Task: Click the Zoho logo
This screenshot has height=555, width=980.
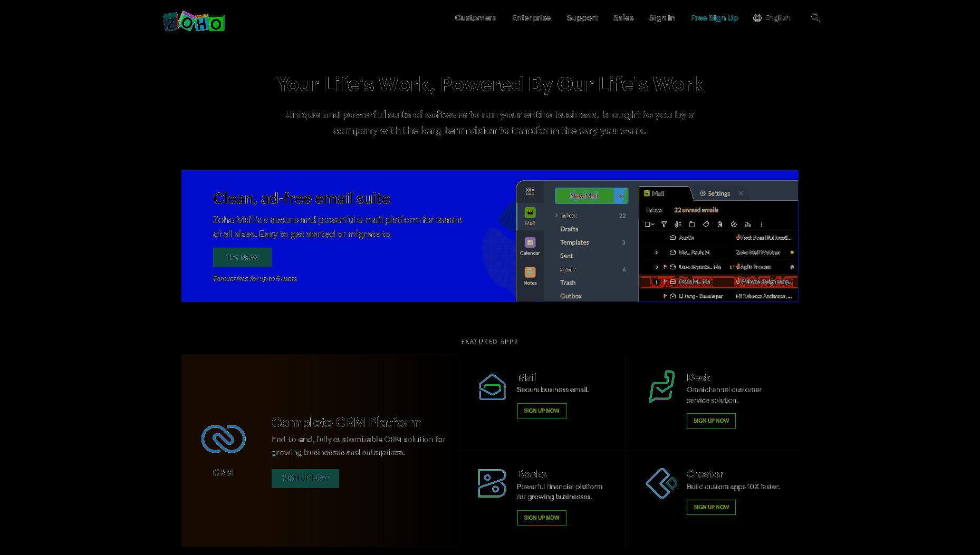Action: click(194, 22)
